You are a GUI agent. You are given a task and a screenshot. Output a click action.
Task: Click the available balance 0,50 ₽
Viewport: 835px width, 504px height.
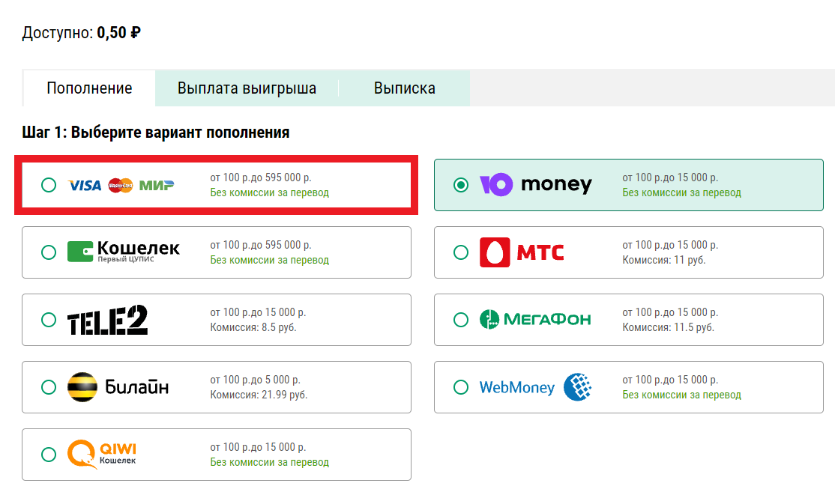pos(118,33)
